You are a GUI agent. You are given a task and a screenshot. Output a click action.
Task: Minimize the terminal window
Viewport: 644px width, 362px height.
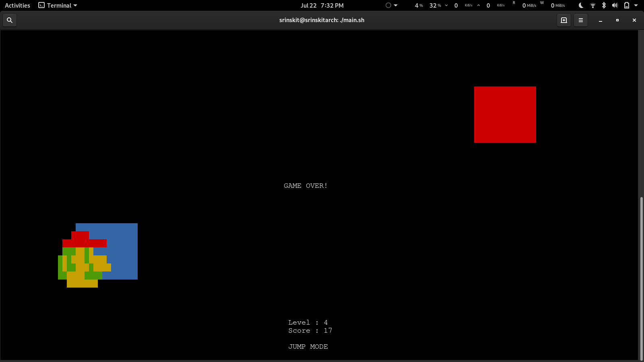[600, 20]
